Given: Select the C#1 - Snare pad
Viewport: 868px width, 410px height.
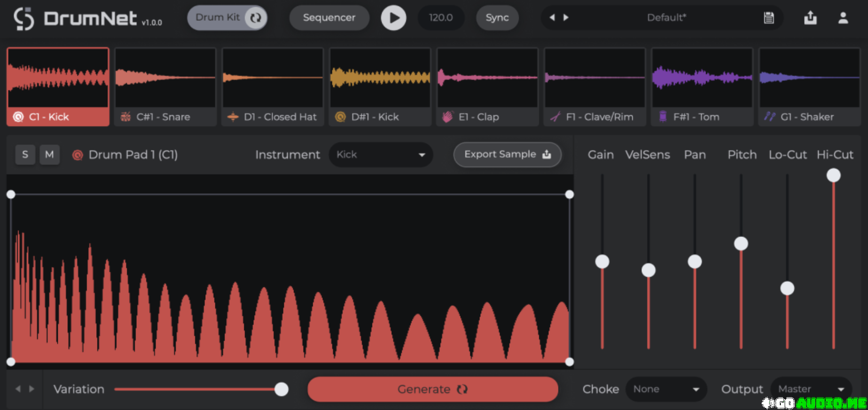Looking at the screenshot, I should (165, 87).
